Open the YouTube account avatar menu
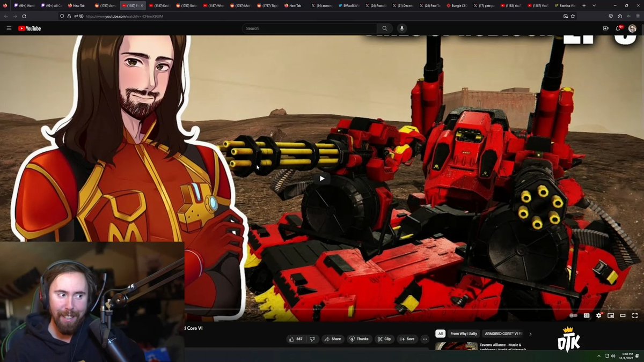 coord(632,28)
